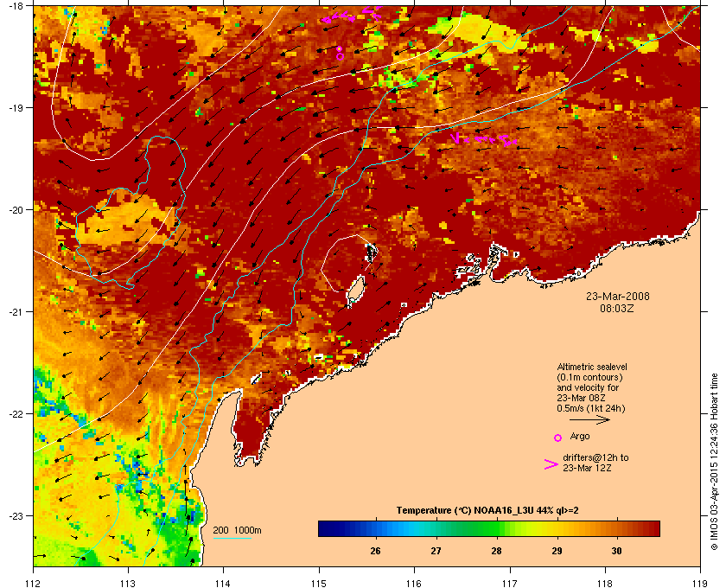Click the longitude label 113
This screenshot has width=726, height=588.
[128, 583]
